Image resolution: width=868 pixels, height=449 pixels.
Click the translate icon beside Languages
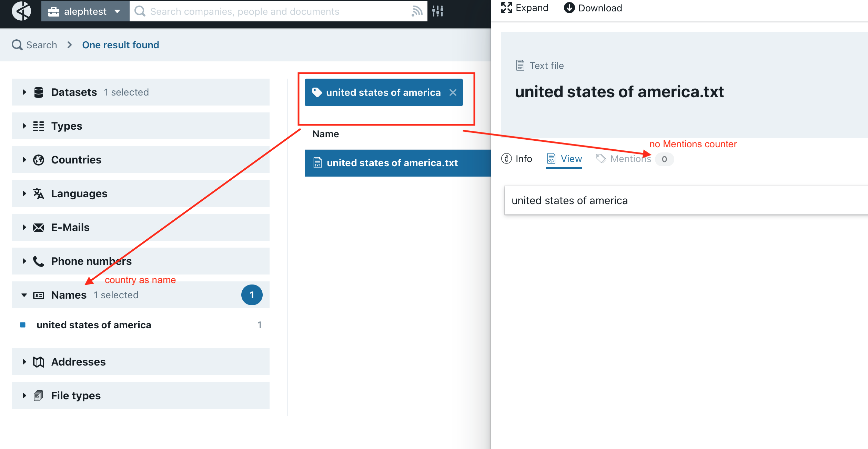pyautogui.click(x=39, y=193)
